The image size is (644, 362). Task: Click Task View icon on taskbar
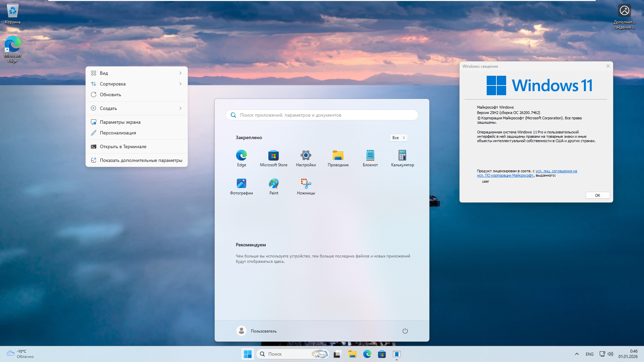pos(337,354)
